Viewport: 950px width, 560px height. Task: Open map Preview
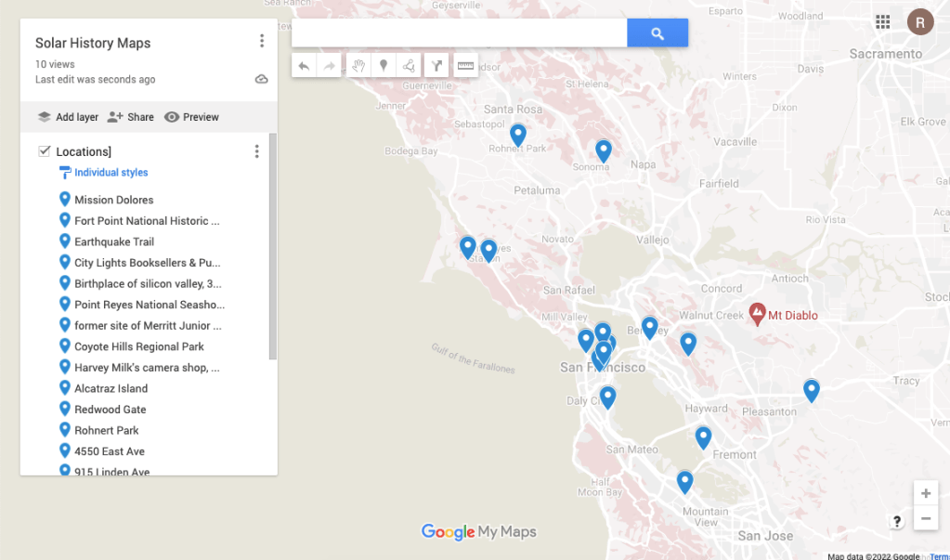[191, 117]
